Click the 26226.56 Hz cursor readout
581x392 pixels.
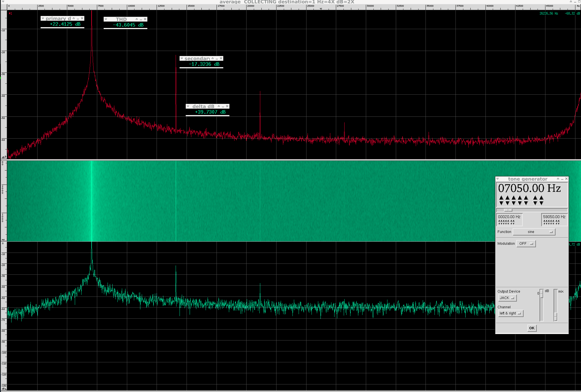549,13
